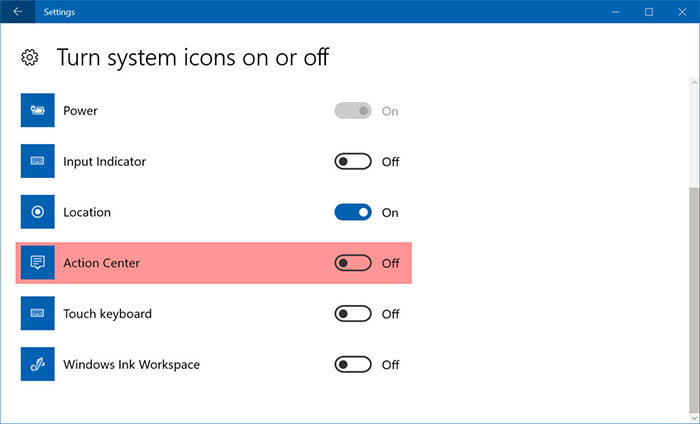Viewport: 700px width, 424px height.
Task: Click the Location target icon tile
Action: 38,212
